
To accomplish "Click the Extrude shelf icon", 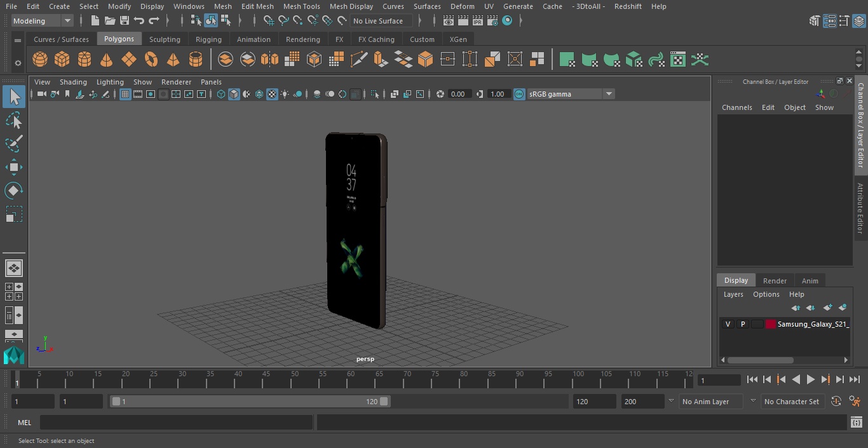I will (381, 60).
